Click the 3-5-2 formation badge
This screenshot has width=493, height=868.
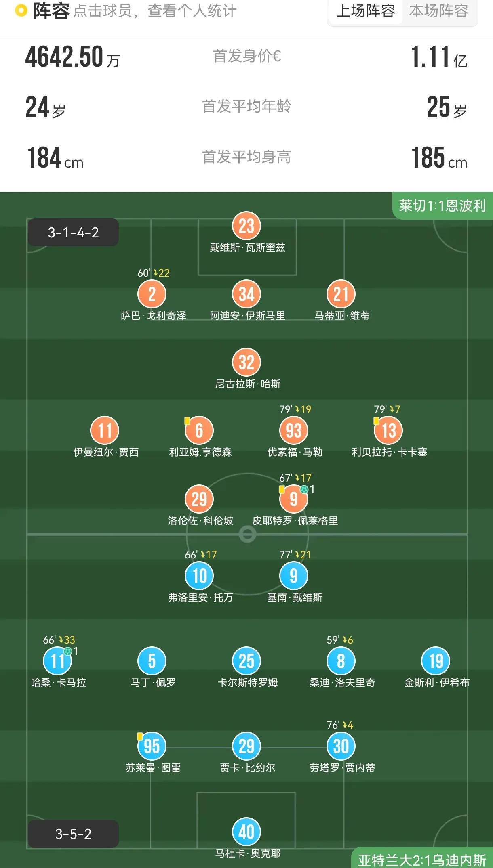(73, 834)
